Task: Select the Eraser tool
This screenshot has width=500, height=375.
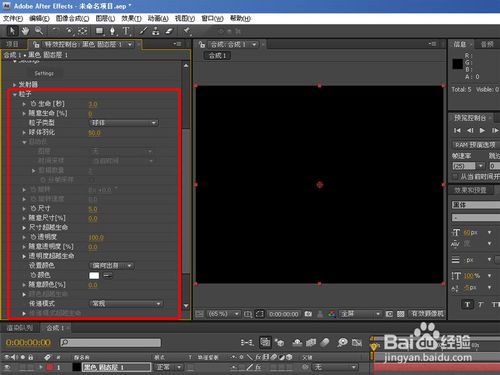Action: (169, 31)
